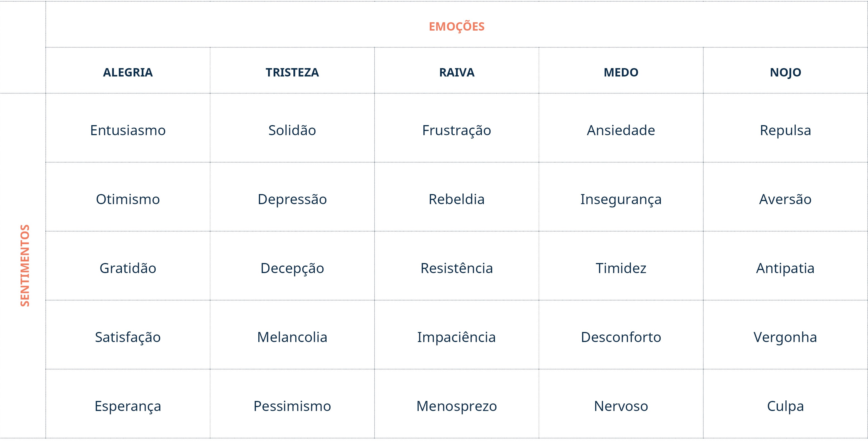Screen dimensions: 868x441
Task: Select the ALEGRIA column header
Action: tap(128, 72)
